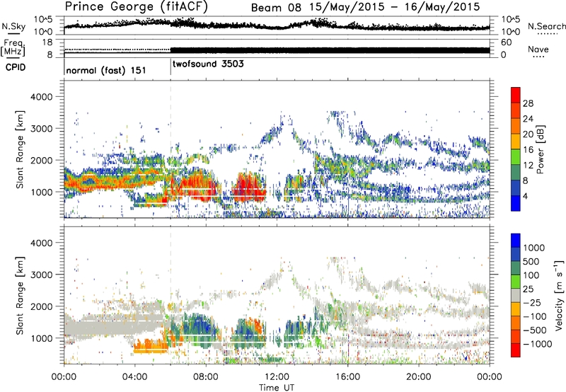
Task: Click the yellow segment of power colorbar
Action: click(516, 142)
